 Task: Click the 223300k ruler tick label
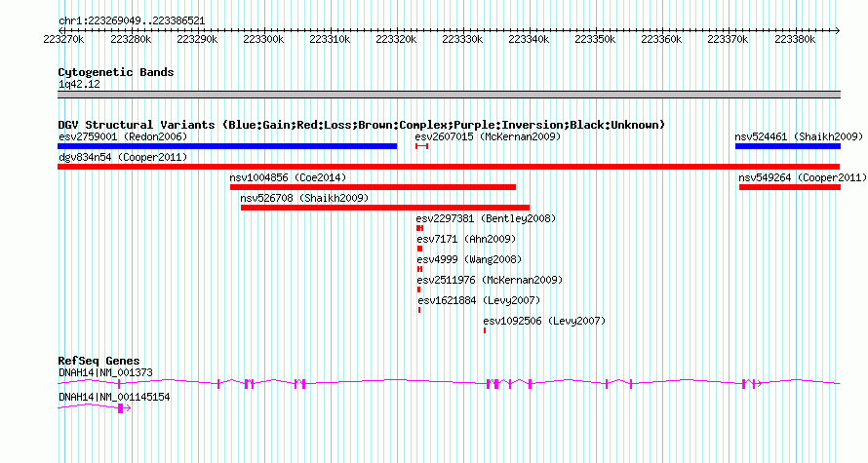263,39
